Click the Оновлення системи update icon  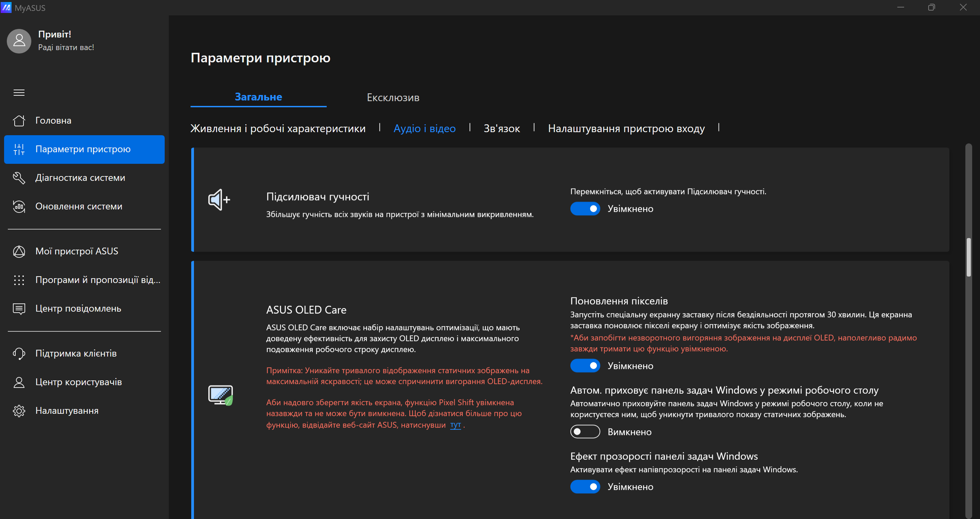point(19,206)
